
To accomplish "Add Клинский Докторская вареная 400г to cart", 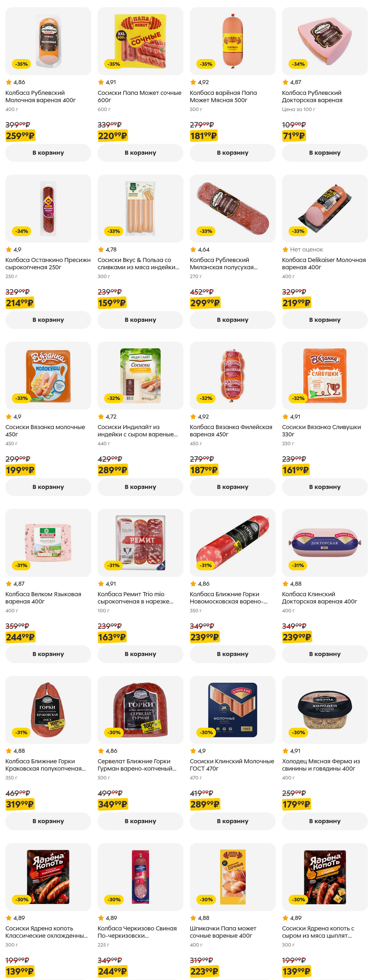I will 325,654.
